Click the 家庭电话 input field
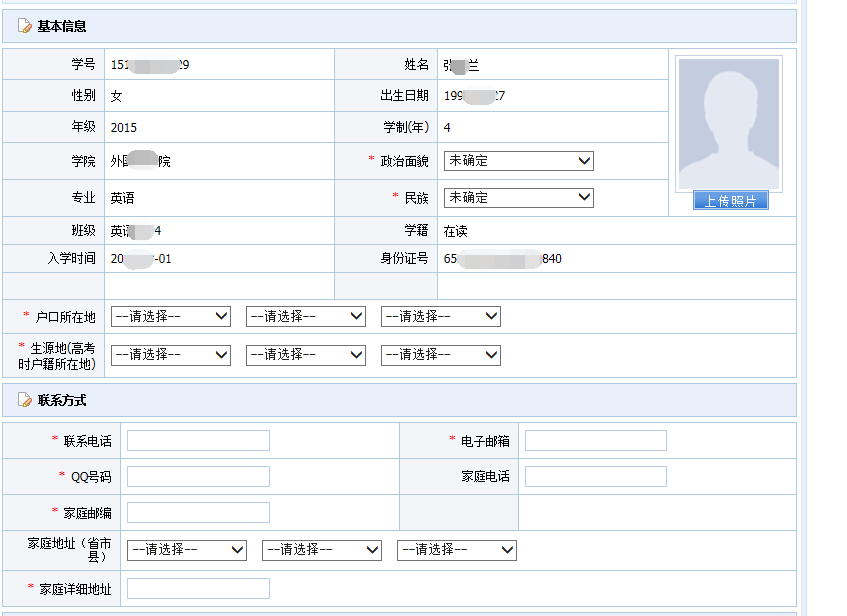Image resolution: width=847 pixels, height=616 pixels. tap(595, 477)
